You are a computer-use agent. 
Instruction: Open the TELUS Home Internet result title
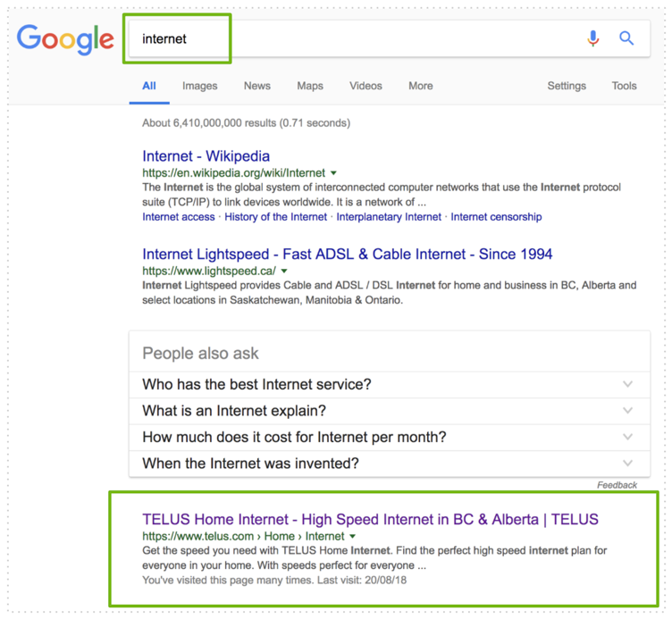click(370, 520)
